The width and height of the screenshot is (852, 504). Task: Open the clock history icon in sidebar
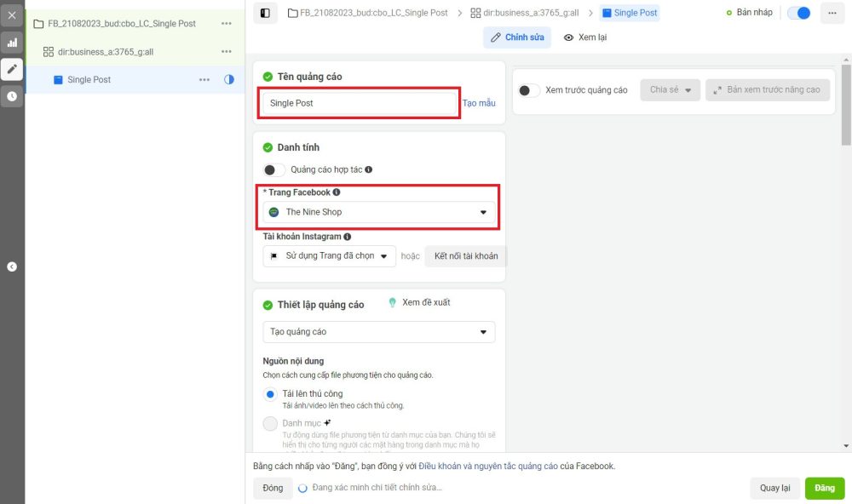click(12, 96)
